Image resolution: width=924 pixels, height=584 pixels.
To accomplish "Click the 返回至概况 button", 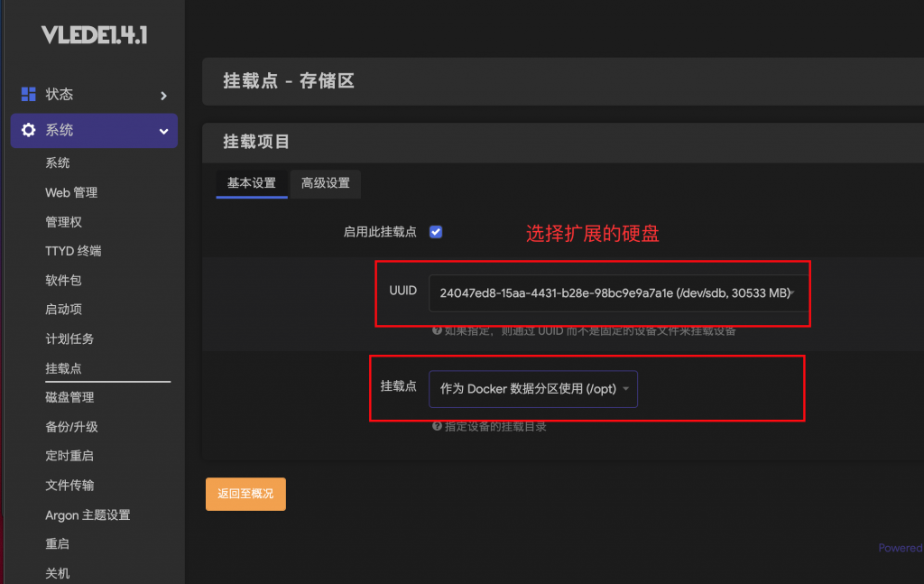I will coord(245,494).
